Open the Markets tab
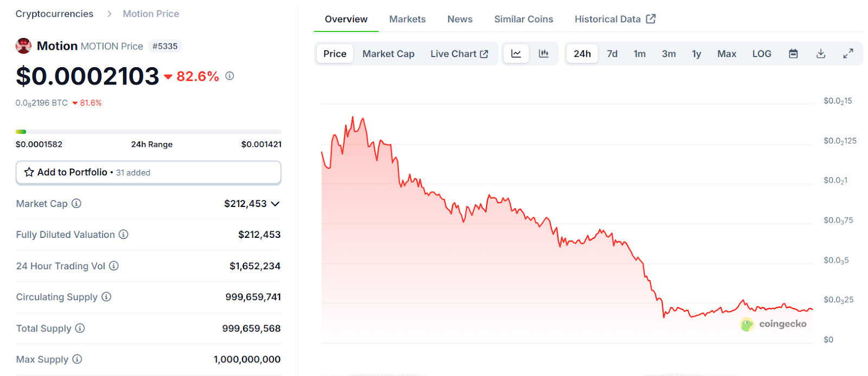This screenshot has width=868, height=376. coord(407,19)
